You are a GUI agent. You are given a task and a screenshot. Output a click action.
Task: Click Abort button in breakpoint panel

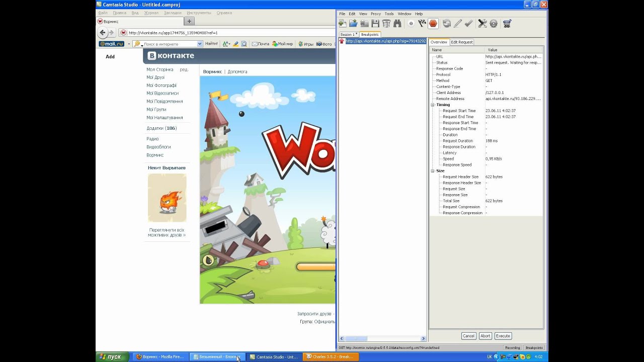pos(485,336)
